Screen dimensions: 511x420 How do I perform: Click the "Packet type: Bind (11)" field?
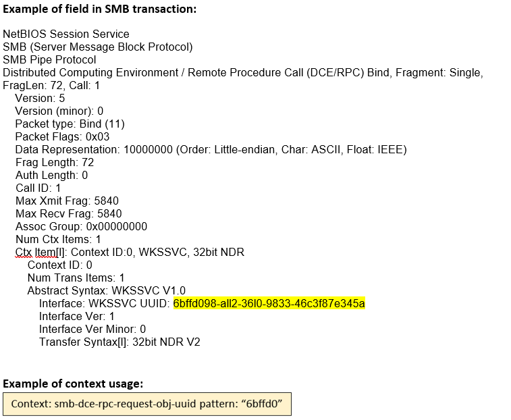[x=70, y=124]
